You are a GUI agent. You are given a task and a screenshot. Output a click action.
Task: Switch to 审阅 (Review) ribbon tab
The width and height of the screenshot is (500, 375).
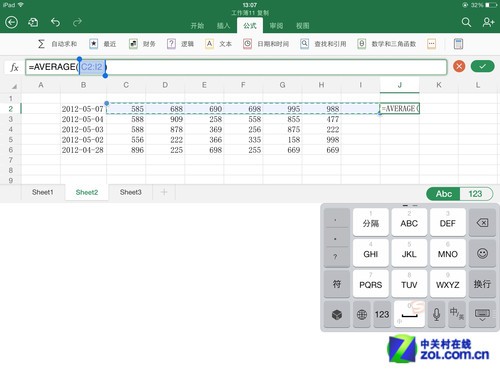(x=276, y=26)
